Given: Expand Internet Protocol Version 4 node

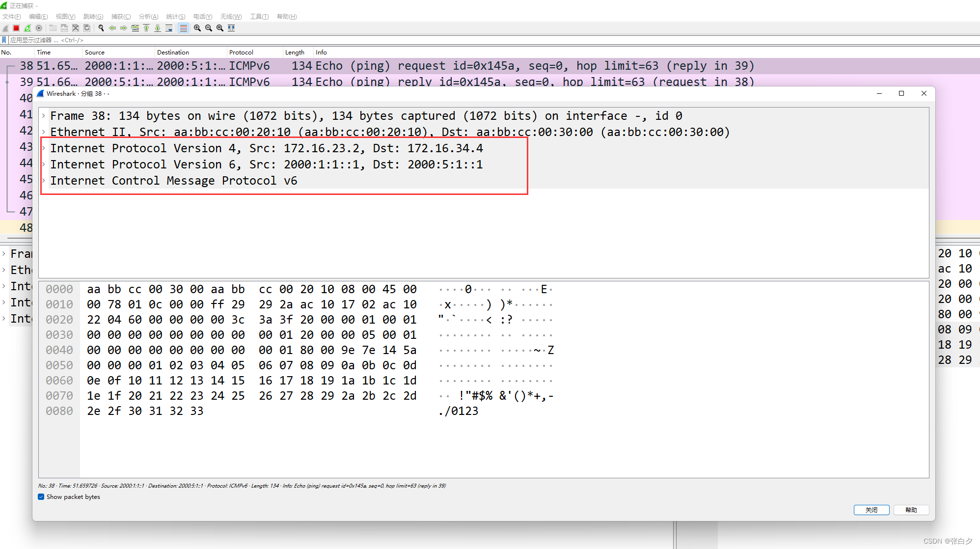Looking at the screenshot, I should (44, 148).
